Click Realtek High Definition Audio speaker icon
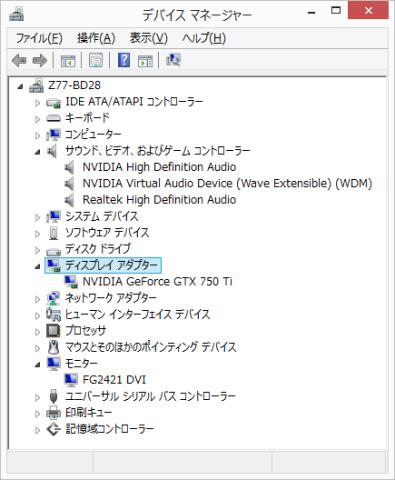 (69, 200)
